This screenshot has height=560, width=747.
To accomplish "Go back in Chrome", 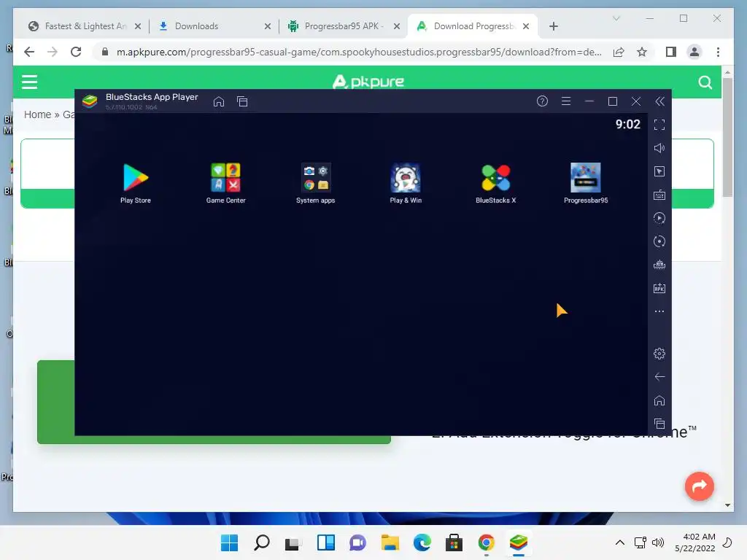I will (x=29, y=52).
